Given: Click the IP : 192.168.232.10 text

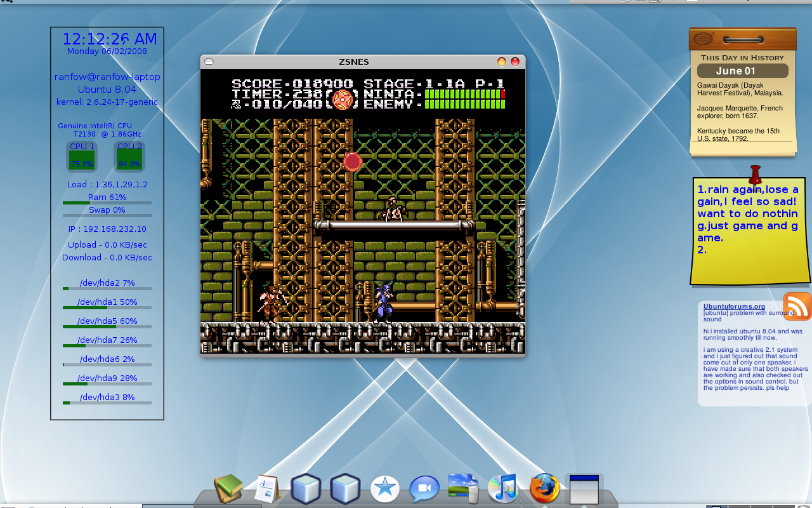Looking at the screenshot, I should [x=107, y=229].
